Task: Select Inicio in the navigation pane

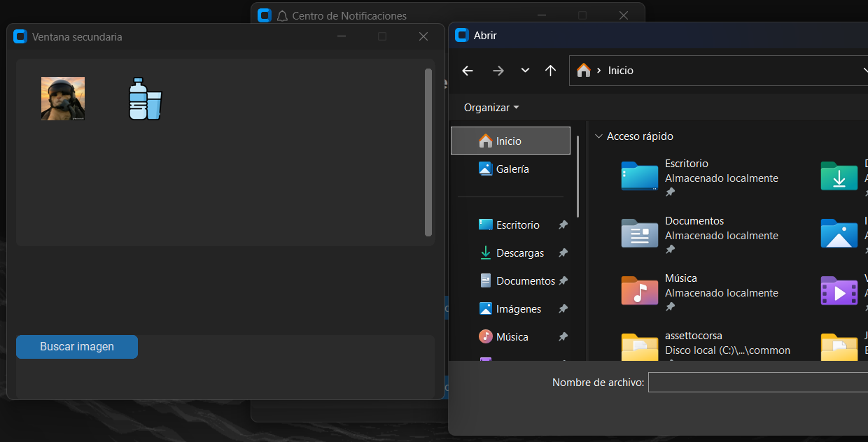Action: coord(510,141)
